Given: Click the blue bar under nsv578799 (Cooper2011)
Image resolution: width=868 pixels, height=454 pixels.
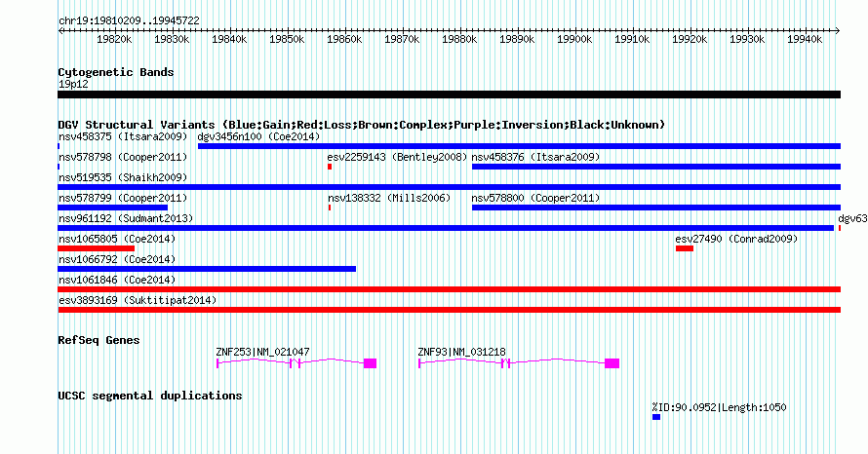Looking at the screenshot, I should pos(113,208).
